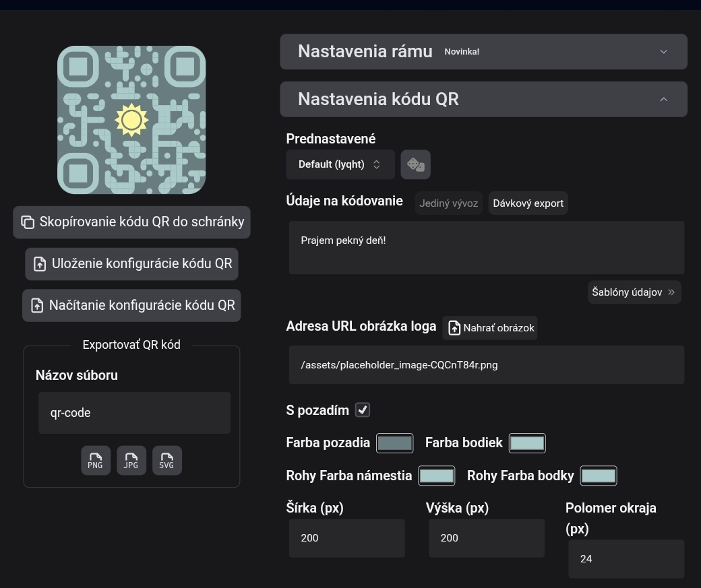Focus the logo image URL field
Image resolution: width=701 pixels, height=588 pixels.
pyautogui.click(x=487, y=364)
